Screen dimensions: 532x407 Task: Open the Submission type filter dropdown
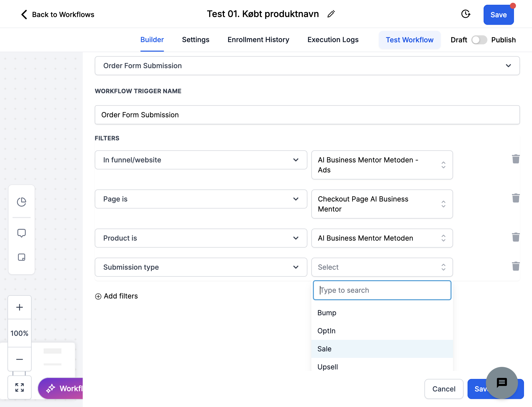pyautogui.click(x=201, y=267)
